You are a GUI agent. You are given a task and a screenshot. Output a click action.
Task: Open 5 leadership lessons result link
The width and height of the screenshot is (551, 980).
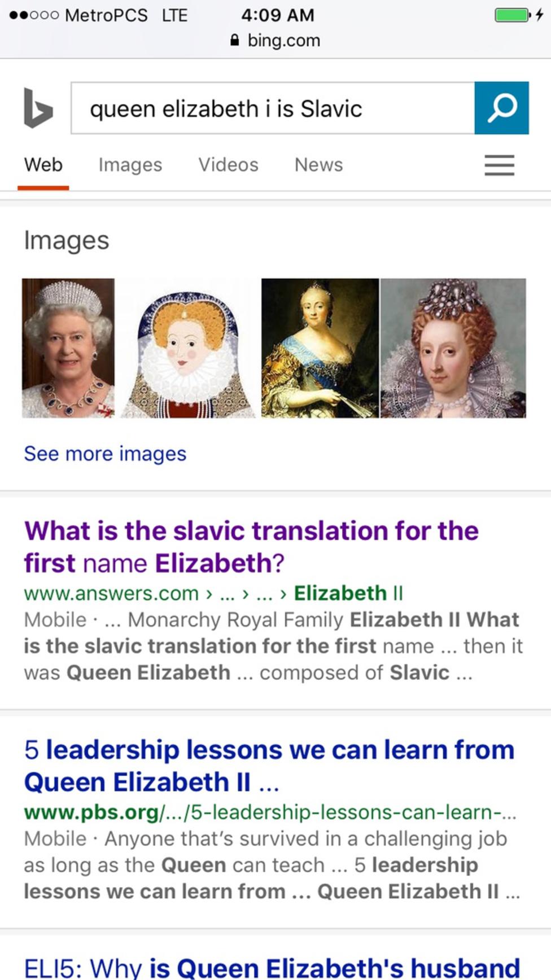coord(269,766)
